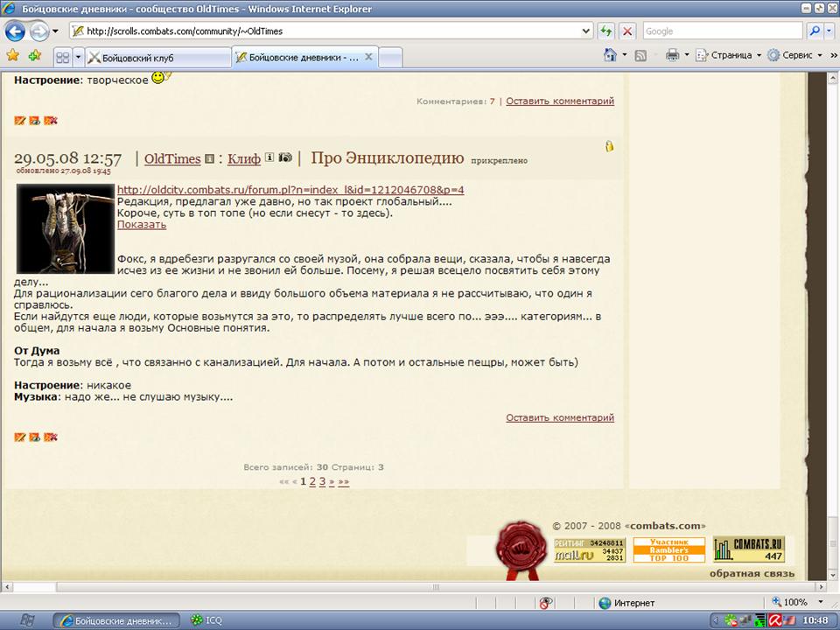Click hide post icon below Музыка entry

(x=35, y=437)
